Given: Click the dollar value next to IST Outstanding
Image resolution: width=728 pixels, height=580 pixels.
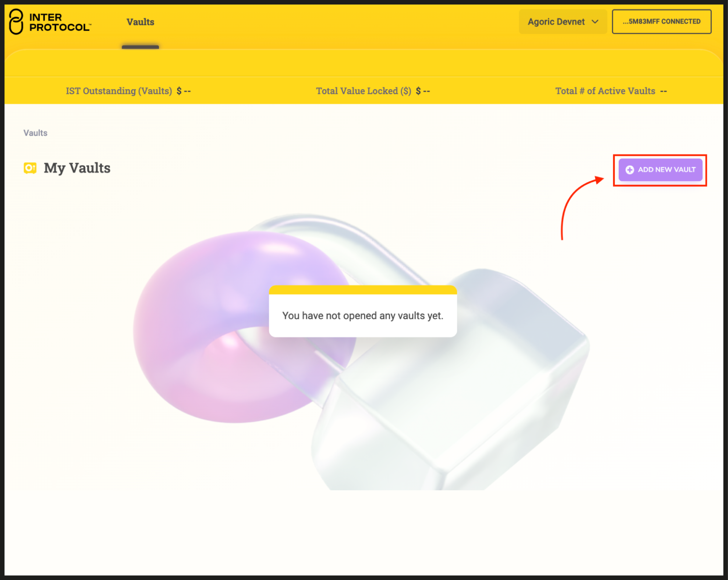Looking at the screenshot, I should pos(184,91).
